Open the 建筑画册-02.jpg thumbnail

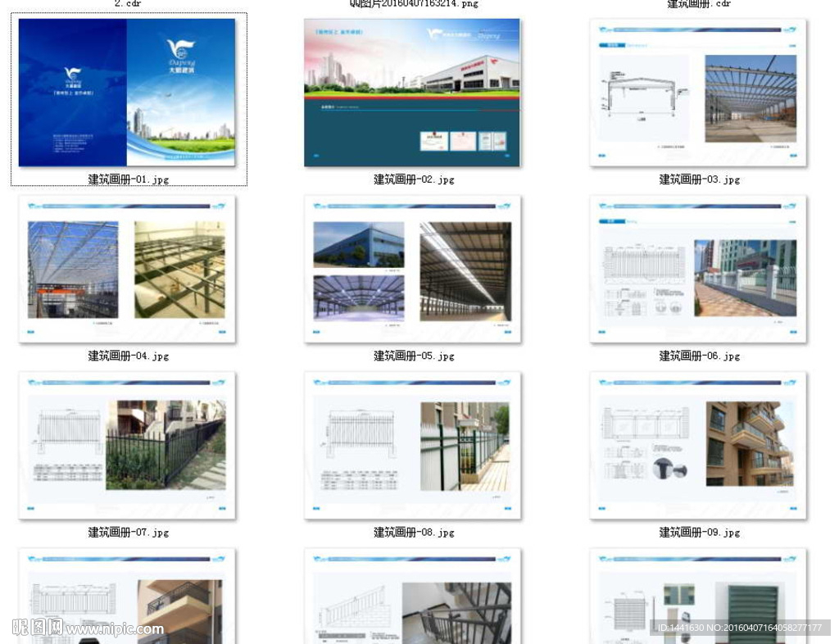(411, 93)
